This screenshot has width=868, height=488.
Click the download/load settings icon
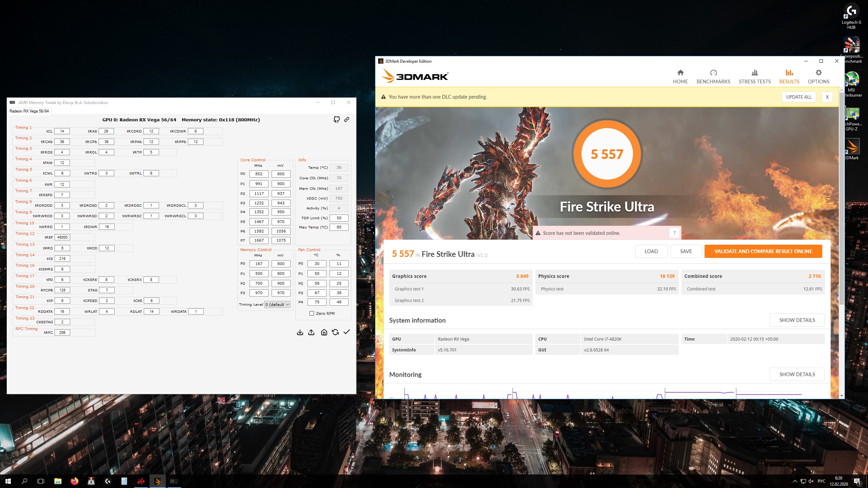coord(300,332)
